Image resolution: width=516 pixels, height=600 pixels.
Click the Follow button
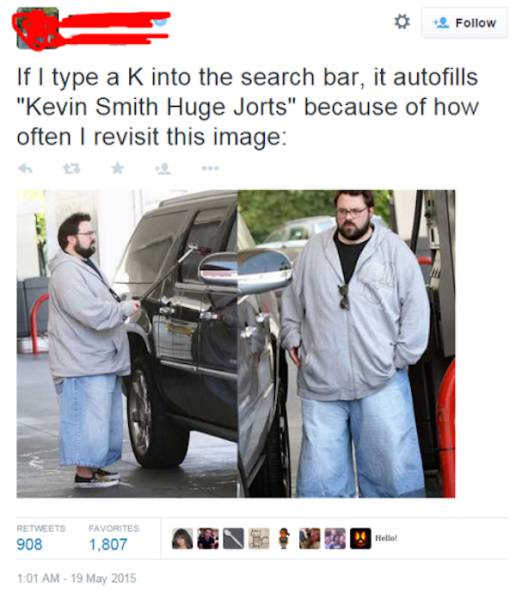[465, 23]
